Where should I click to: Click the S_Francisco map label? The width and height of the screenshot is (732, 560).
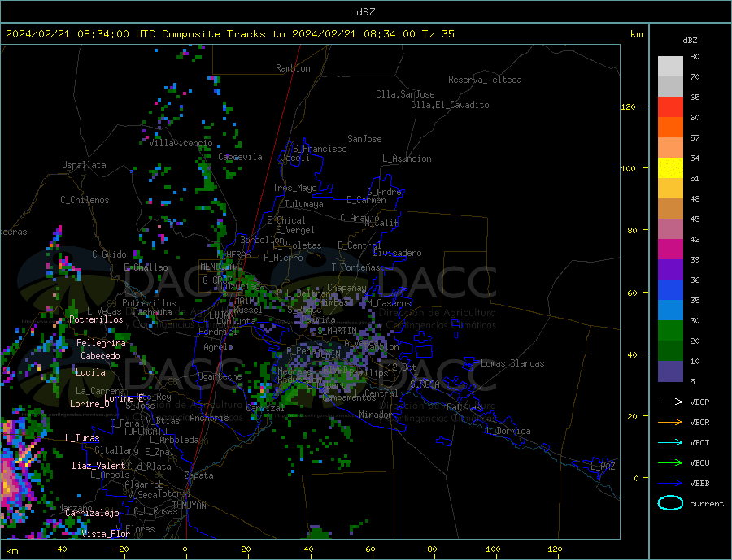[320, 149]
